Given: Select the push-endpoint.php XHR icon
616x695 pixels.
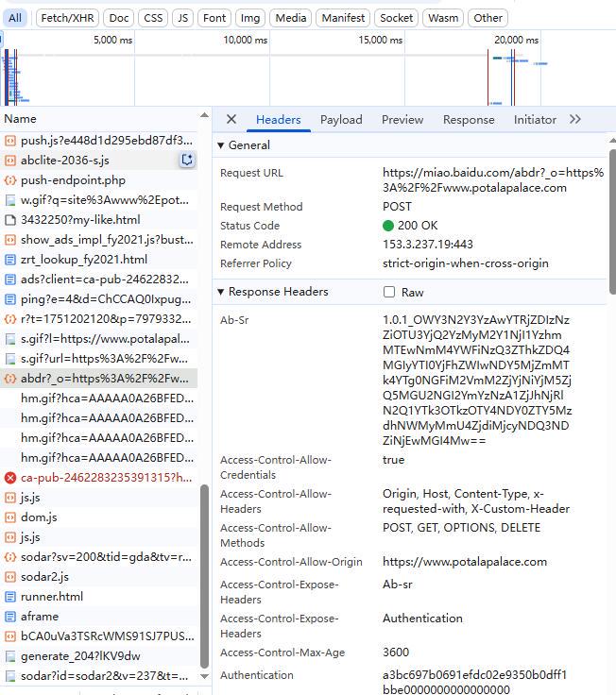Looking at the screenshot, I should click(x=9, y=180).
